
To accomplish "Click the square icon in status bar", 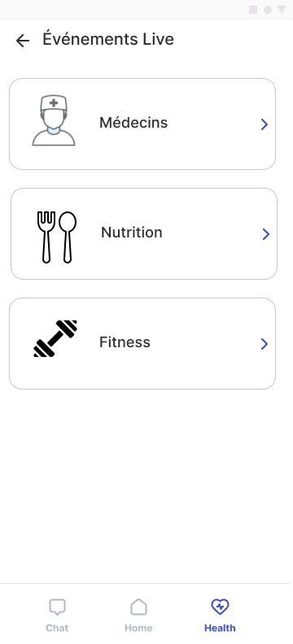I will pyautogui.click(x=253, y=10).
